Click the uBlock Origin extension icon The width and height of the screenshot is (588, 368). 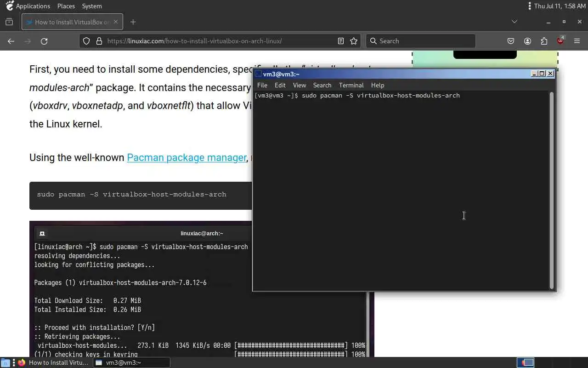point(560,40)
